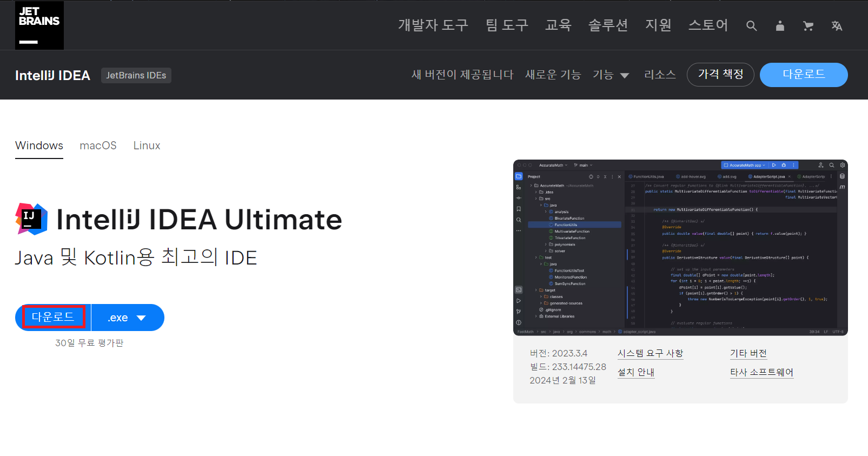This screenshot has width=868, height=456.
Task: Click the JetBrains IDEs badge
Action: point(136,75)
